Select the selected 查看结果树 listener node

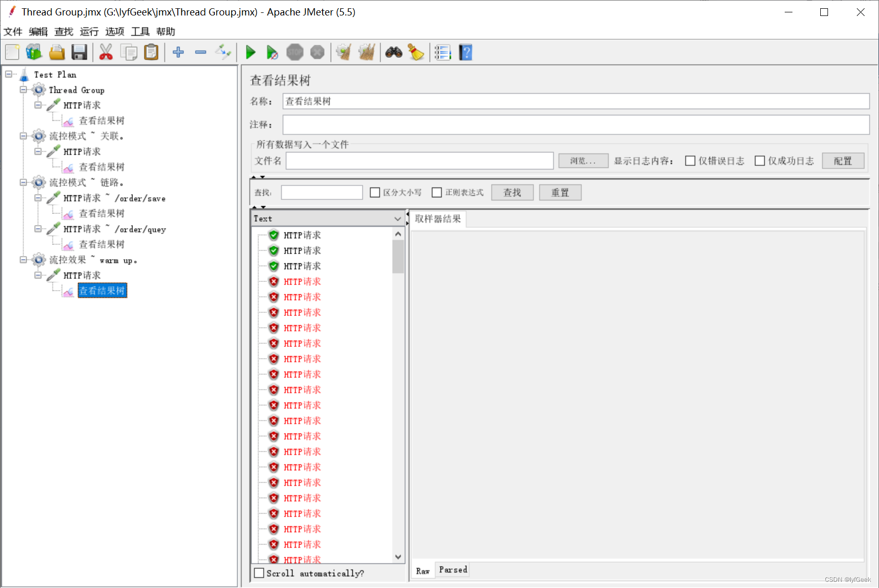click(x=102, y=291)
